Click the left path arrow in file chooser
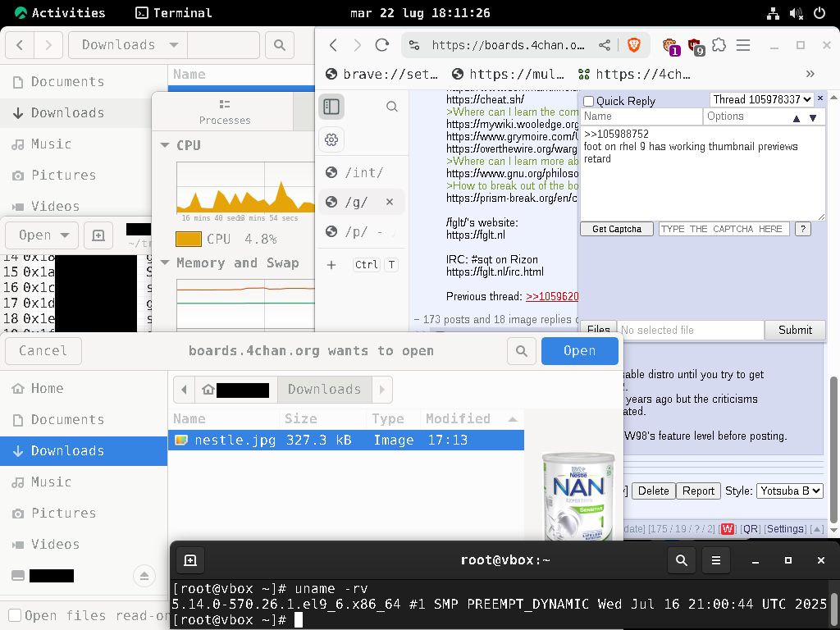The image size is (840, 630). coord(185,390)
